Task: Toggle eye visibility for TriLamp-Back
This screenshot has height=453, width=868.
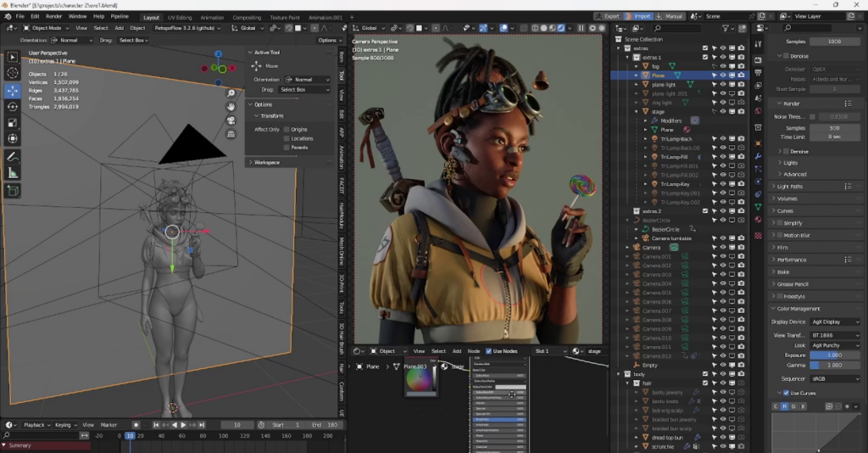Action: 723,138
